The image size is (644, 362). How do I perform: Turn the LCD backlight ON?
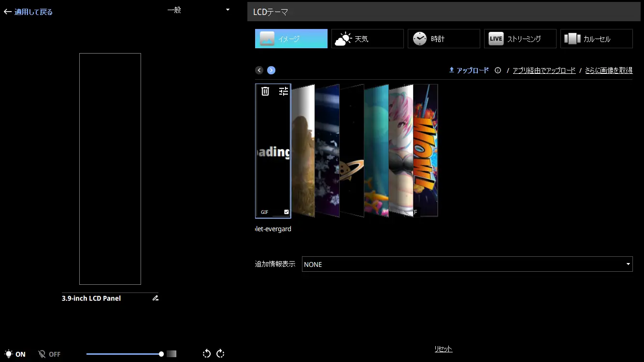(x=15, y=354)
